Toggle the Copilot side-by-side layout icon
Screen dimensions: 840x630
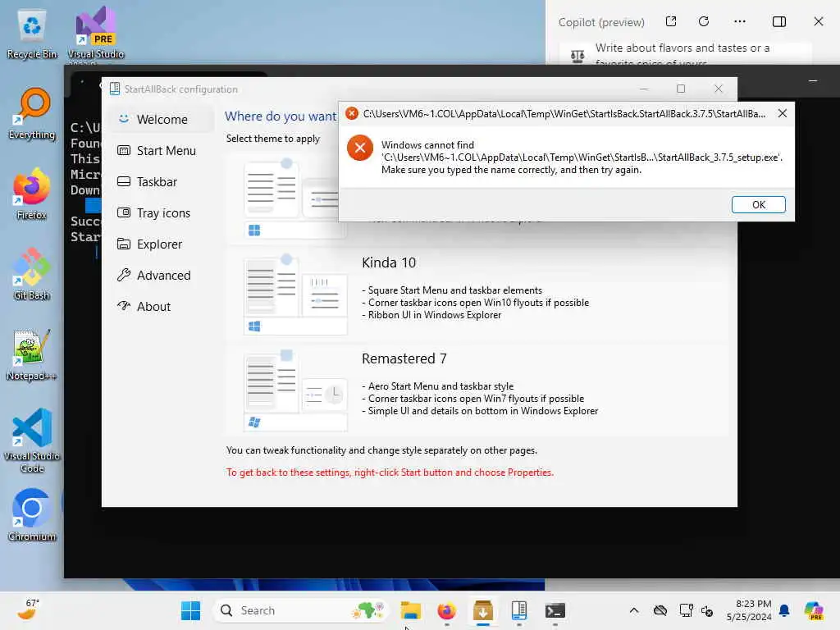coord(779,22)
